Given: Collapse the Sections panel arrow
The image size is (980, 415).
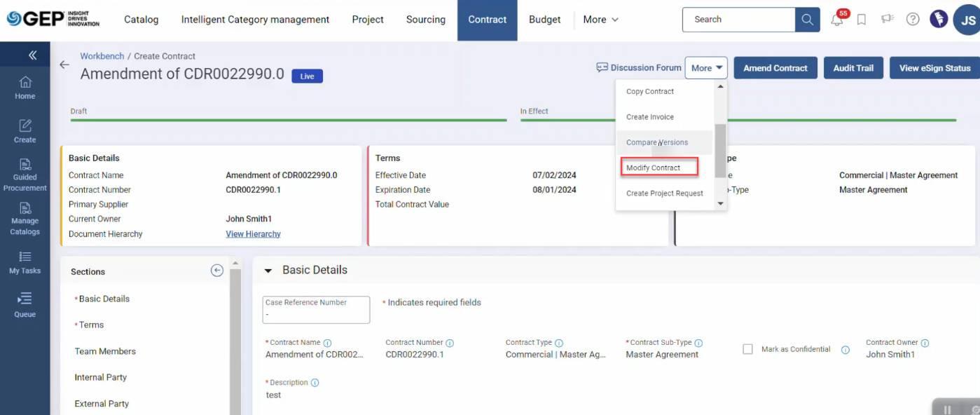Looking at the screenshot, I should coord(217,271).
